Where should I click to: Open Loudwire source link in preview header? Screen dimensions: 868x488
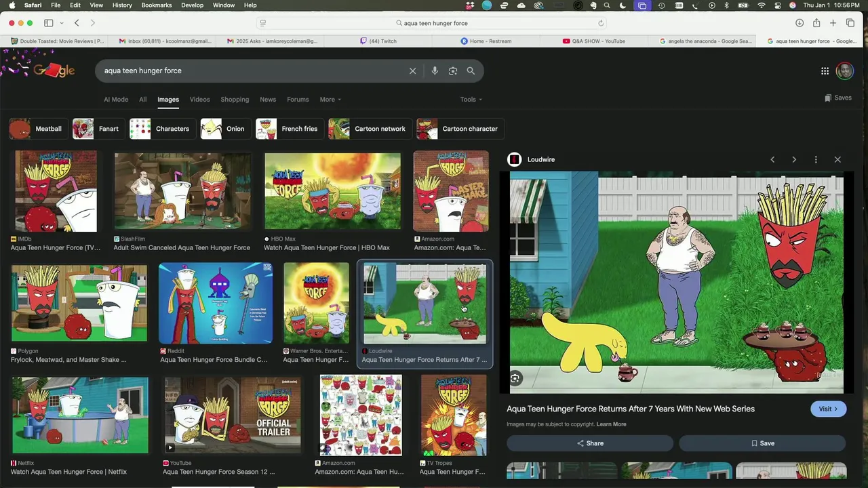coord(533,159)
